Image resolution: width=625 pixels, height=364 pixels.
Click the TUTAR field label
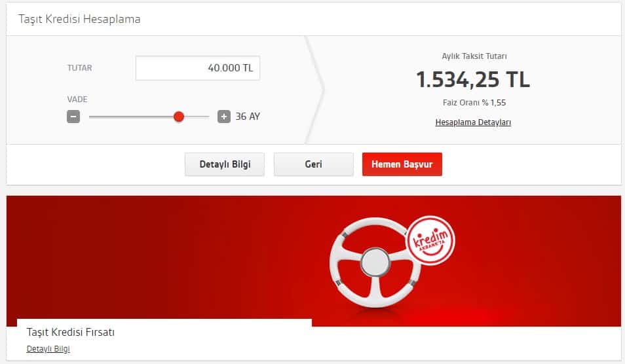pyautogui.click(x=80, y=68)
